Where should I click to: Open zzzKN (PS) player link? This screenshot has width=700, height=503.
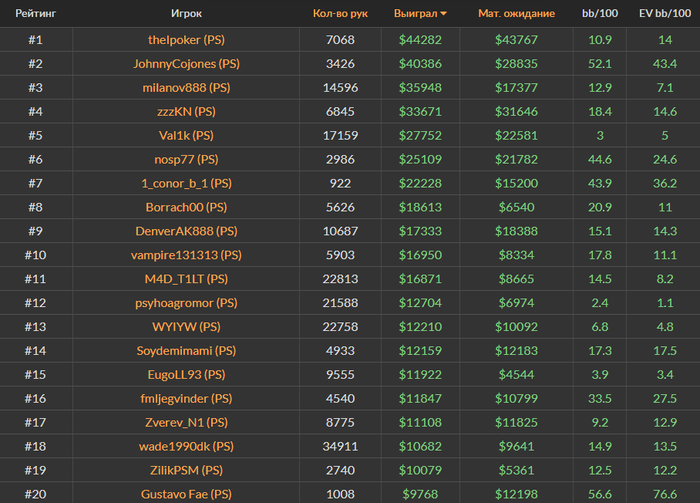[186, 112]
